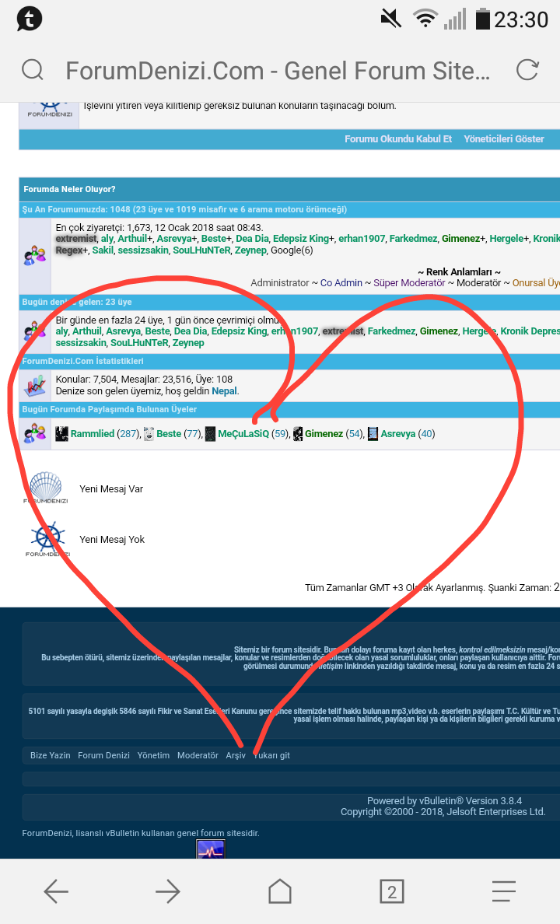
Task: Open MeÇuLaSiQ's avatar icon
Action: (x=211, y=434)
